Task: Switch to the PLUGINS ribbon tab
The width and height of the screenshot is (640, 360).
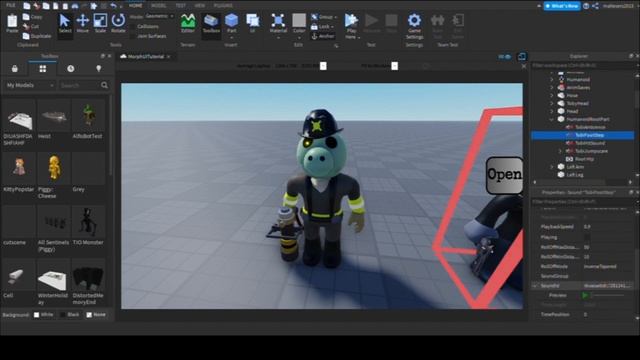Action: coord(223,6)
